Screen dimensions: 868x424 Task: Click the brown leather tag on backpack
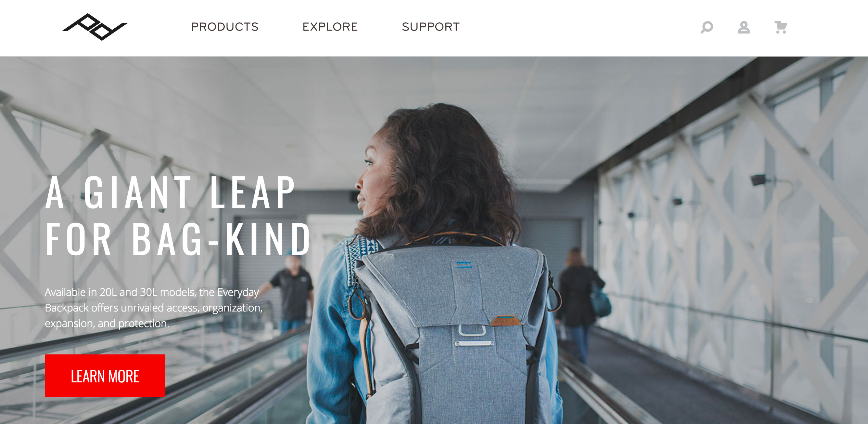[505, 321]
